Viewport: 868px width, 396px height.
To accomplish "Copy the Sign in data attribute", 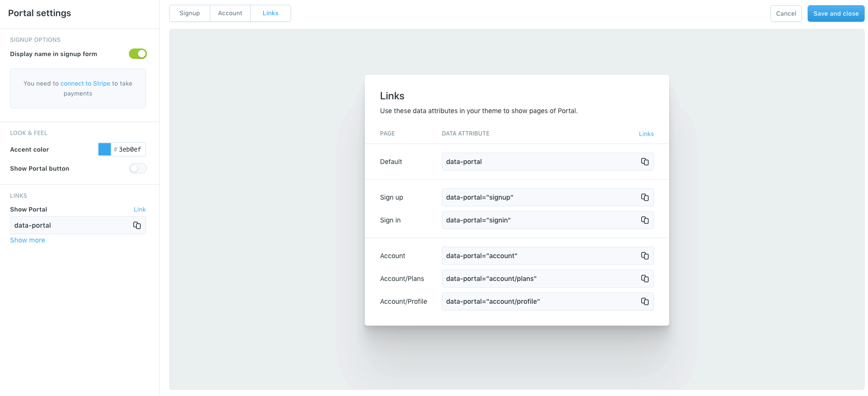I will click(x=644, y=220).
